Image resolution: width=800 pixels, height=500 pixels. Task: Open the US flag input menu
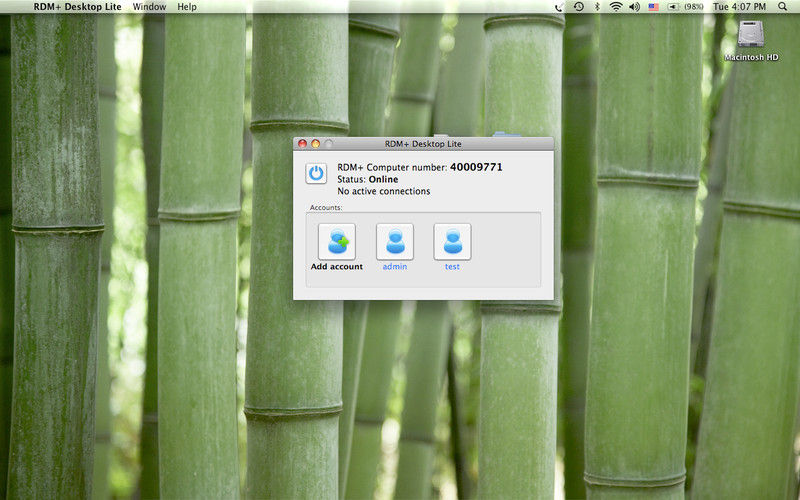pyautogui.click(x=654, y=7)
